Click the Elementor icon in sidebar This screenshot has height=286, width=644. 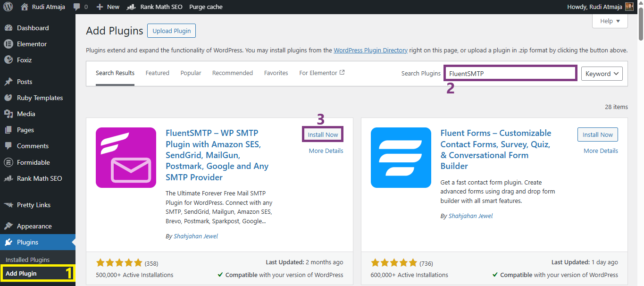pos(8,44)
